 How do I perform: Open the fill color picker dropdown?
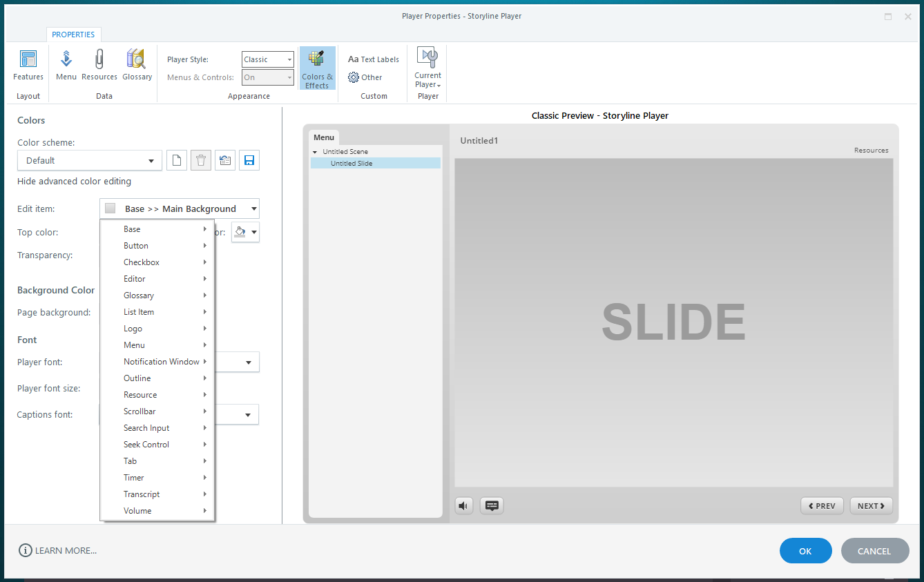pyautogui.click(x=245, y=232)
